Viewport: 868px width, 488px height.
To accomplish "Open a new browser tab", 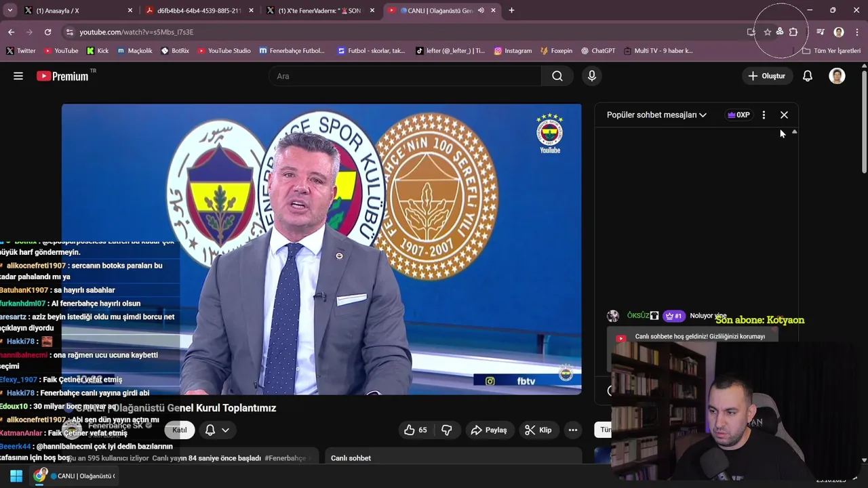I will click(x=511, y=10).
